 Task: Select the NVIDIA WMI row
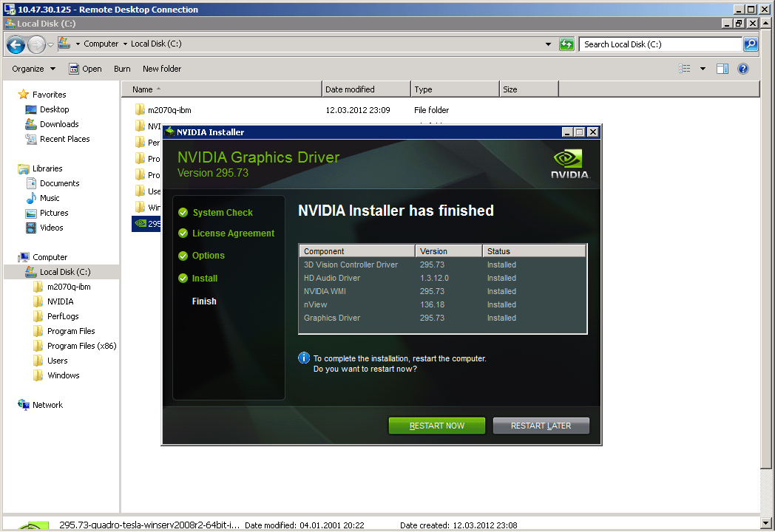point(442,291)
